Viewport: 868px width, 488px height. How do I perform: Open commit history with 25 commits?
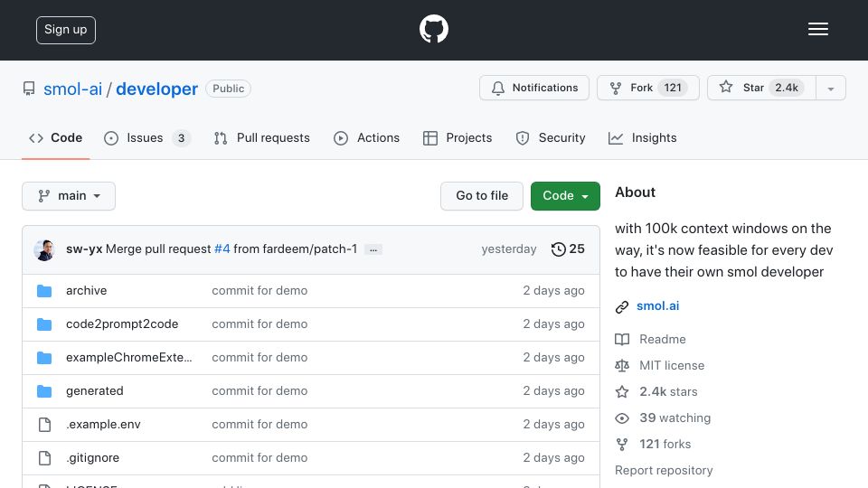[x=568, y=249]
